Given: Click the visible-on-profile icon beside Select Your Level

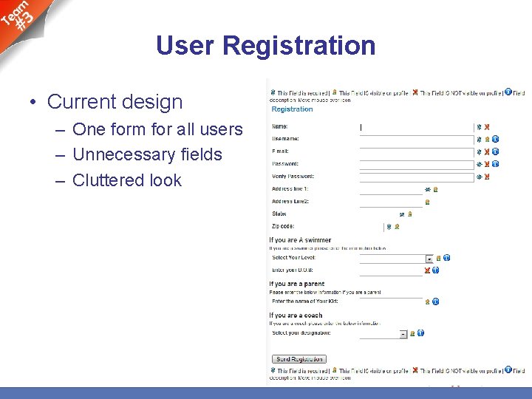Looking at the screenshot, I should coord(438,258).
